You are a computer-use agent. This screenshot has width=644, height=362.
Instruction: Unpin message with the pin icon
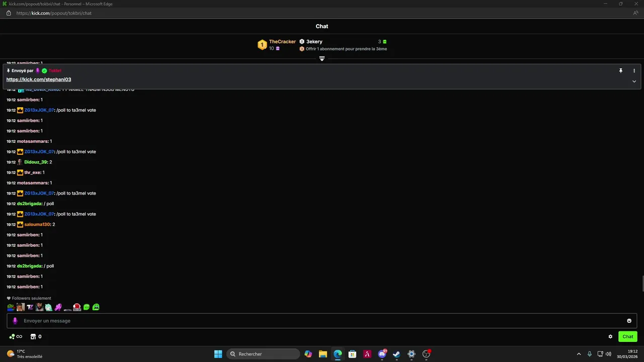click(x=621, y=71)
